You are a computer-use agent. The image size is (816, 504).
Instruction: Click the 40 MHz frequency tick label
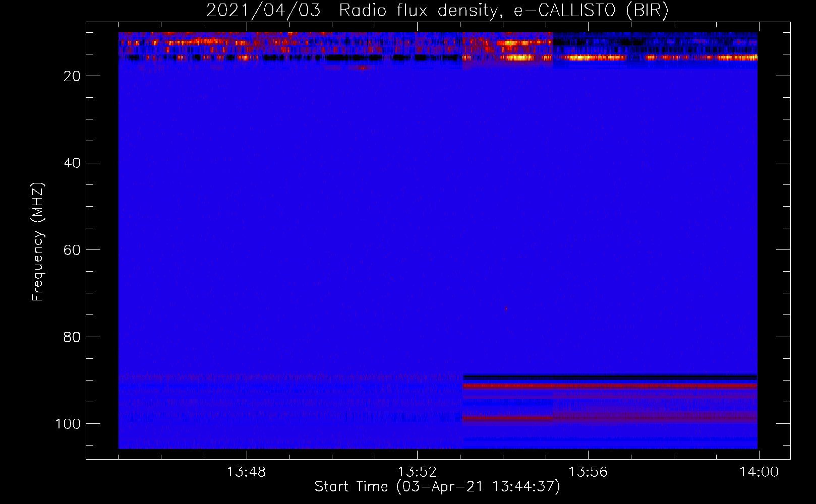point(72,163)
